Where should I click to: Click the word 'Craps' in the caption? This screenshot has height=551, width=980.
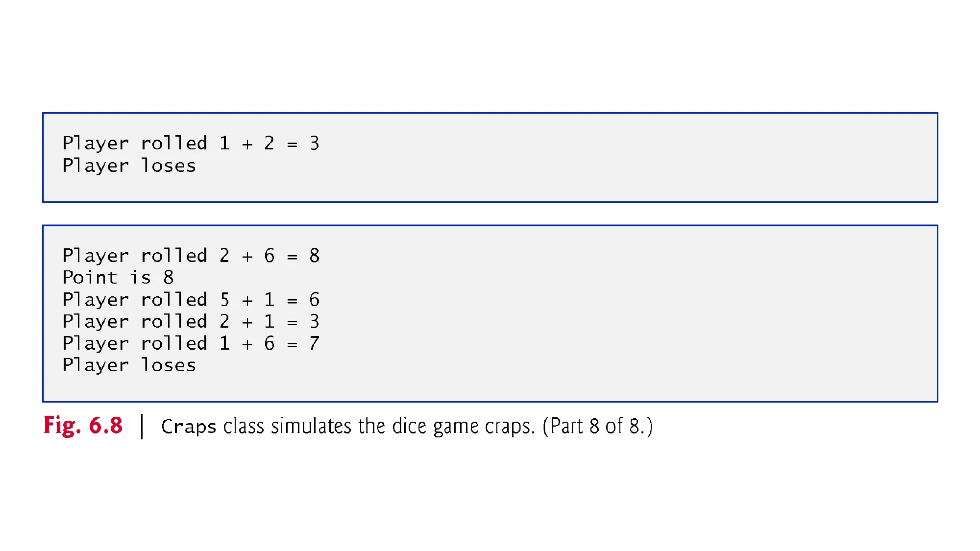point(189,427)
